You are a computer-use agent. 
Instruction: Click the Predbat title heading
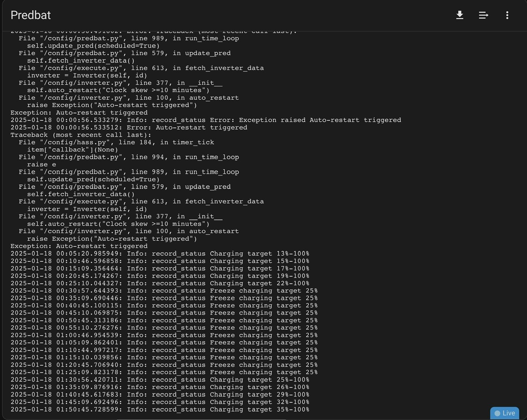30,15
